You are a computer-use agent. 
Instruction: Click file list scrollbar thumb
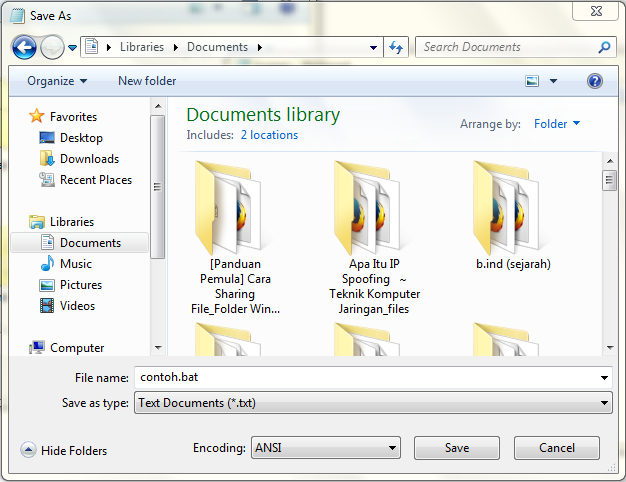tap(609, 180)
